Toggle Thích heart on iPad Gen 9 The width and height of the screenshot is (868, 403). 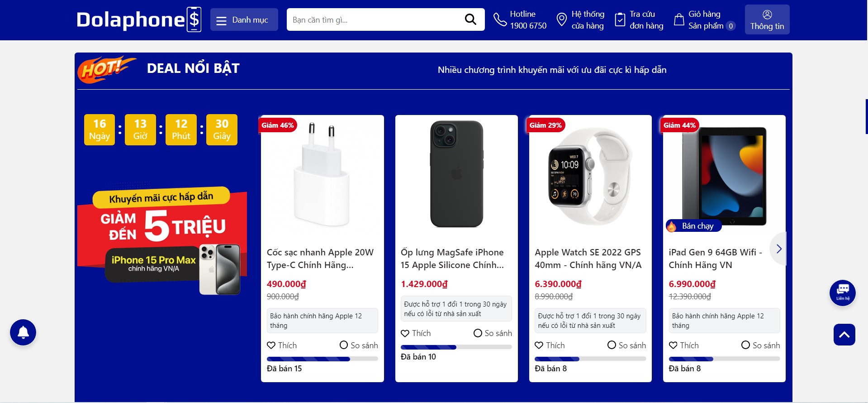click(674, 345)
